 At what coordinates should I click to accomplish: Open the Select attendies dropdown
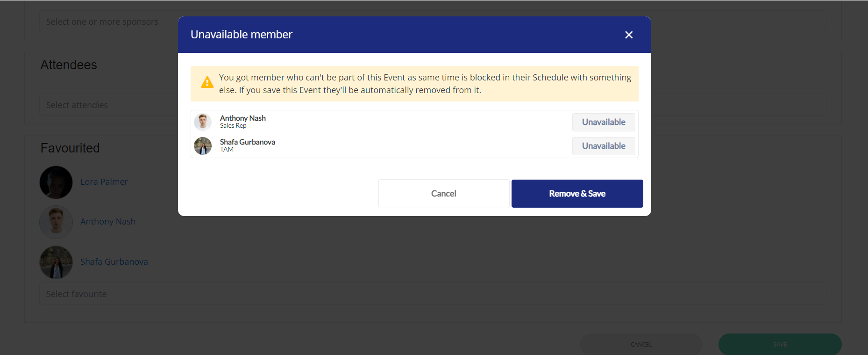[x=433, y=105]
